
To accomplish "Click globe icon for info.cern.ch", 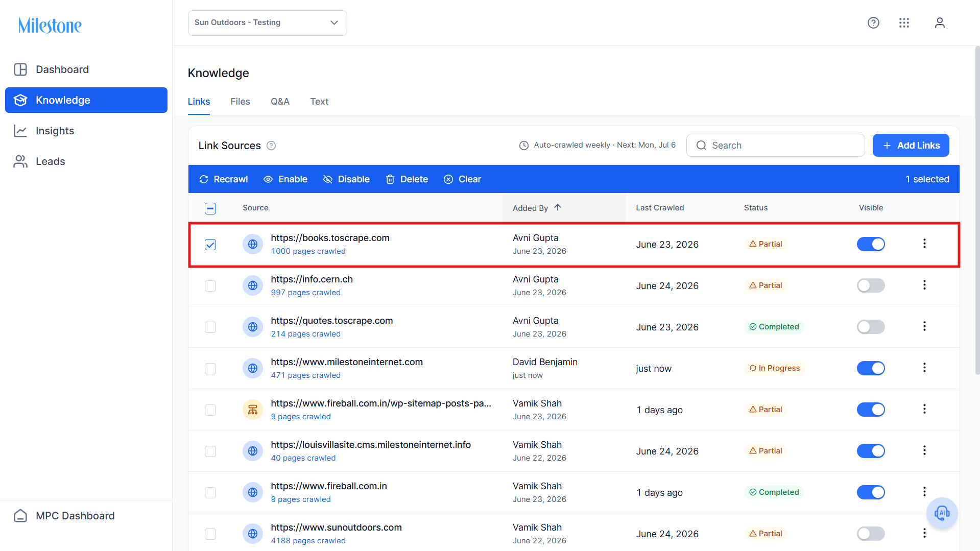I will (x=253, y=285).
